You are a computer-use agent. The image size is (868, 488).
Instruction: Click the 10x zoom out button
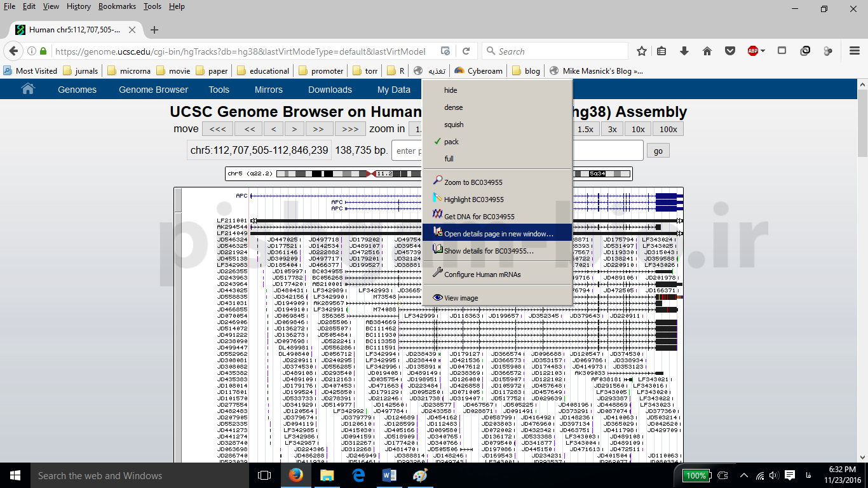pyautogui.click(x=638, y=129)
